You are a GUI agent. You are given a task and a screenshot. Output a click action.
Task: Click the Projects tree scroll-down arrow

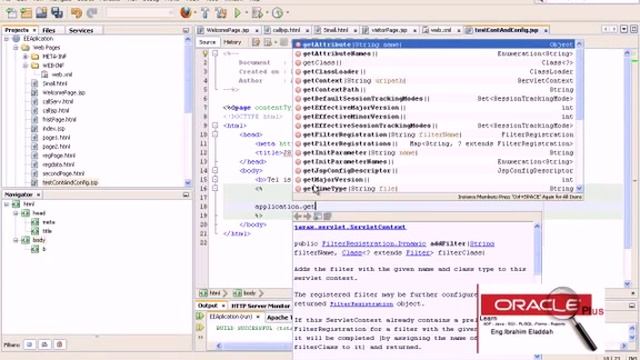188,182
